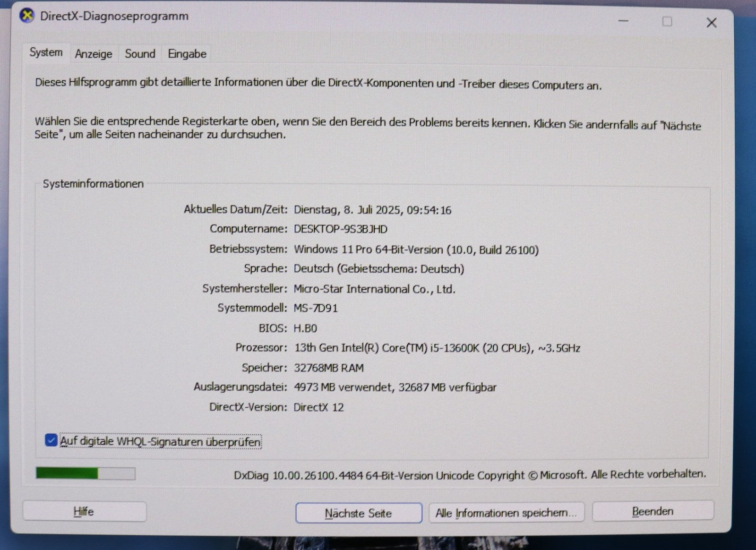Click the BIOS value H.B0
Image resolution: width=756 pixels, height=550 pixels.
305,328
